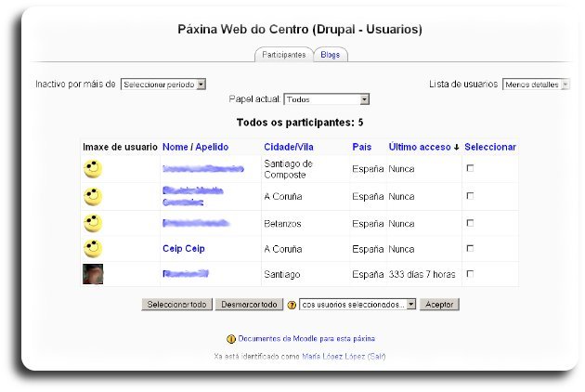The width and height of the screenshot is (585, 392).
Task: Open the blurred user name link in the Santiago row
Action: coord(186,274)
